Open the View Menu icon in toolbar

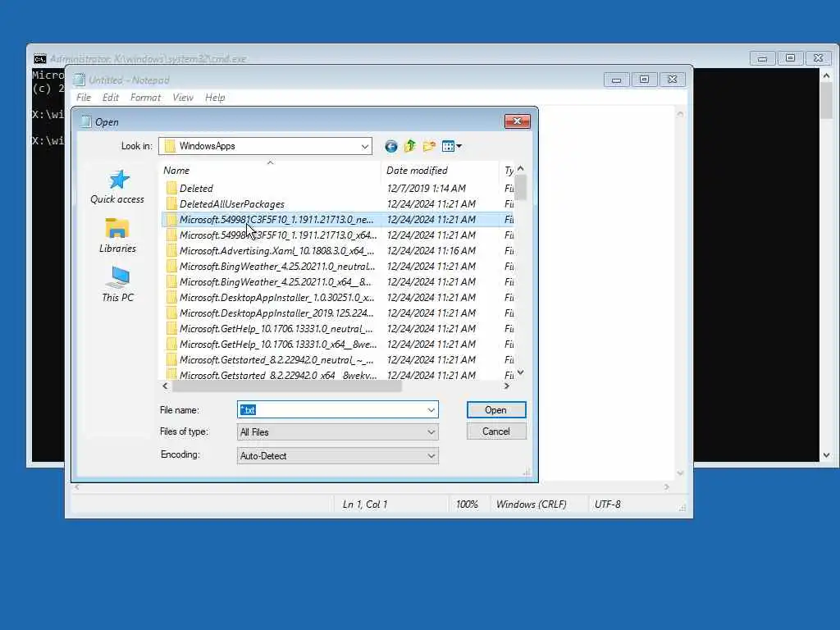(x=452, y=146)
